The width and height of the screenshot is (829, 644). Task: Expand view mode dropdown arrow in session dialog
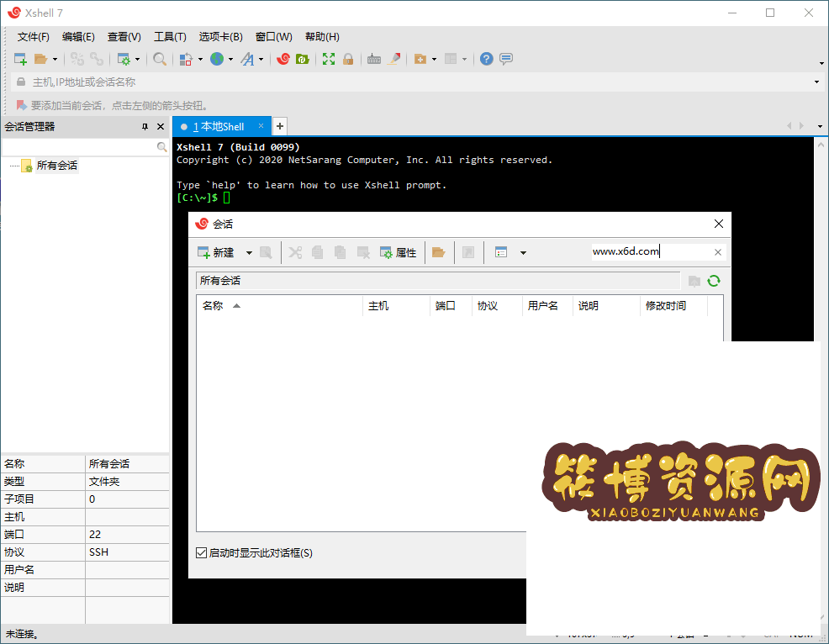524,253
